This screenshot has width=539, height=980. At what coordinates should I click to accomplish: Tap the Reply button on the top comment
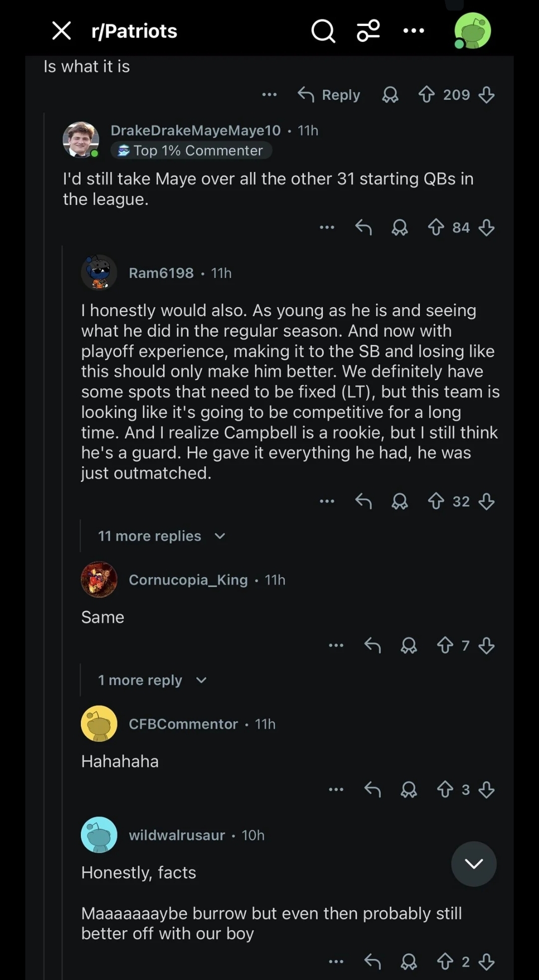click(x=329, y=95)
